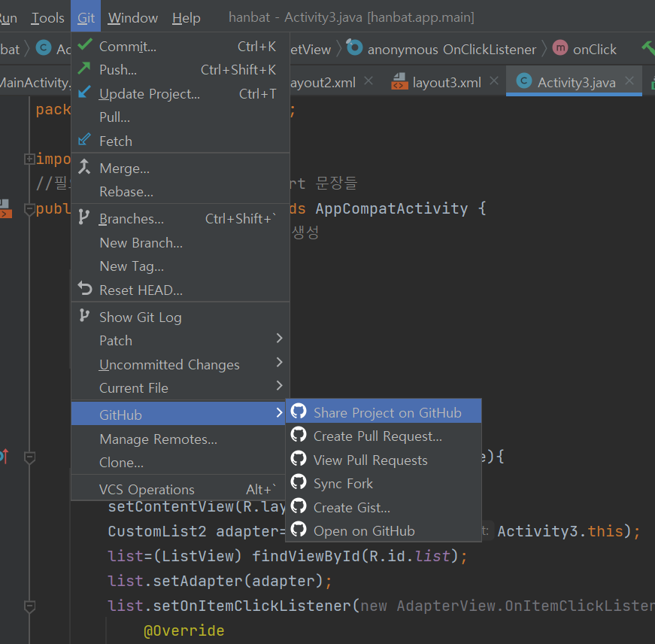This screenshot has height=644, width=655.
Task: Click GitHub icon beside Create Gist
Action: (299, 506)
